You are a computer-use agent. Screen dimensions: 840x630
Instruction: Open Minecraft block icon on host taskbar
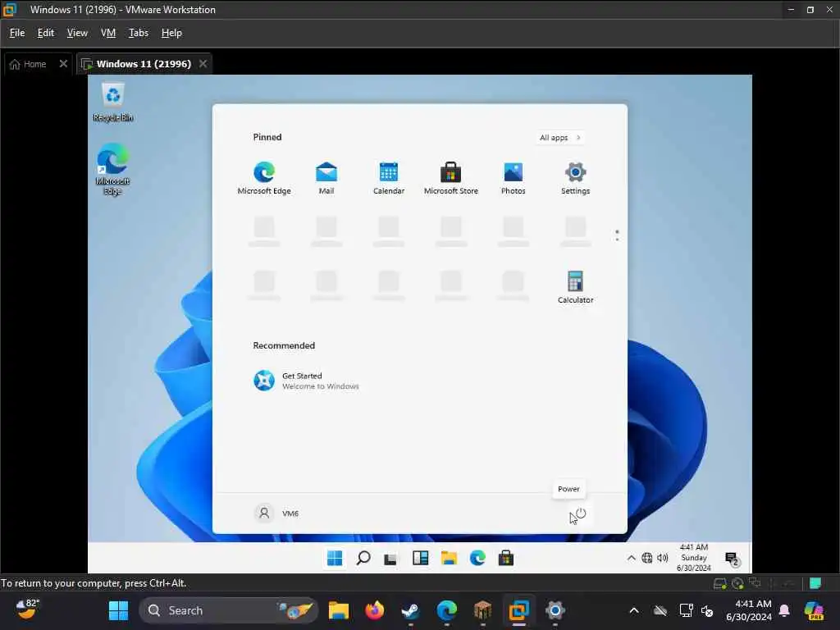[x=482, y=610]
